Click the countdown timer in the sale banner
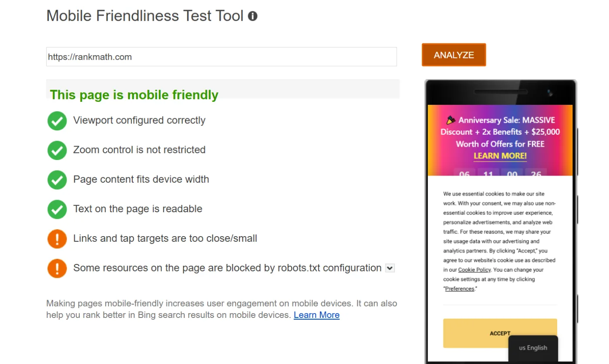The image size is (609, 364). [500, 173]
